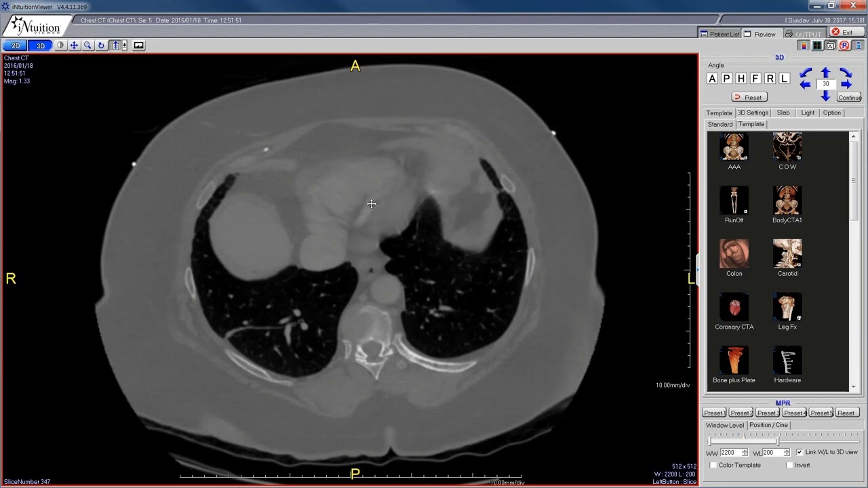868x488 pixels.
Task: Open the Position / Cine tab
Action: pos(768,425)
